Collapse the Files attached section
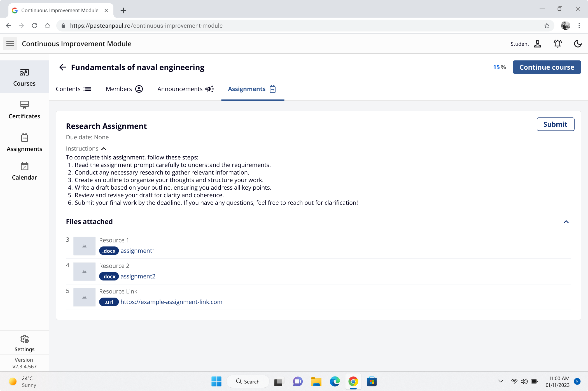Viewport: 588px width, 391px height. pos(566,222)
